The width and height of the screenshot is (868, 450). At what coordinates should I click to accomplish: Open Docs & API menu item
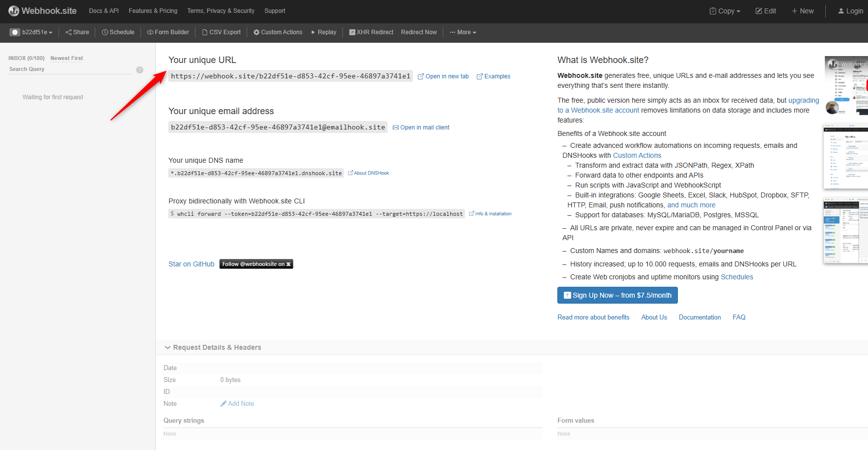104,11
